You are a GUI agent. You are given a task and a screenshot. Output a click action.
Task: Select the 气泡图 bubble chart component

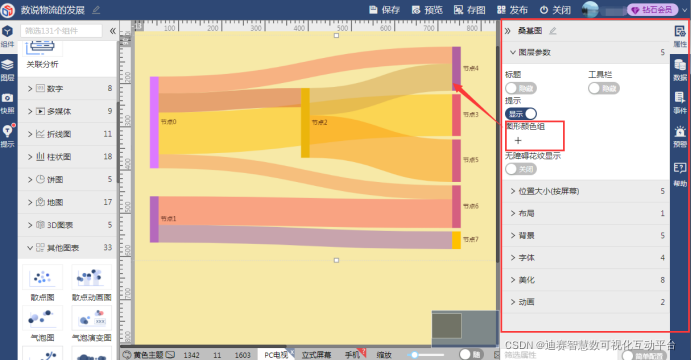(42, 323)
